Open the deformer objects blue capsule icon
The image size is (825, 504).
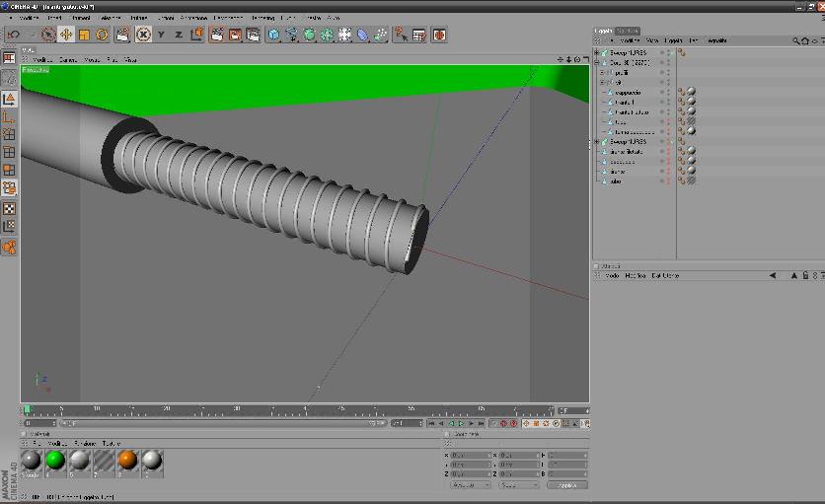pos(362,35)
